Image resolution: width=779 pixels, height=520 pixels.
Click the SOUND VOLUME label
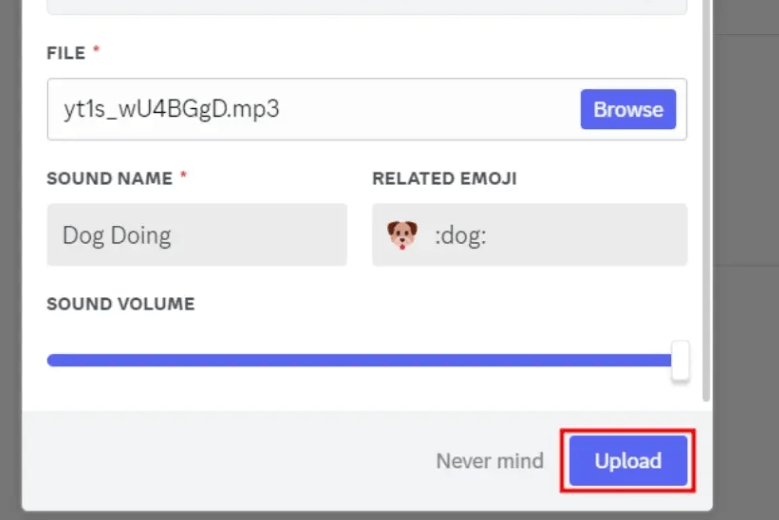[120, 304]
